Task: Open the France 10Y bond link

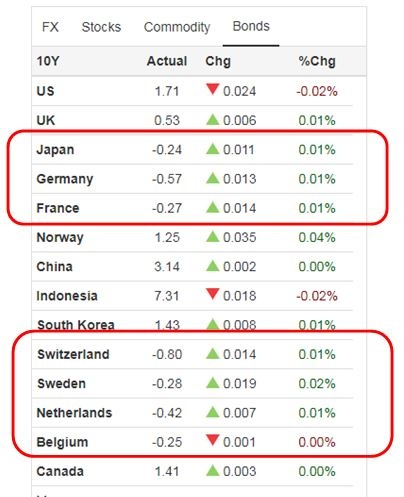Action: pos(58,208)
